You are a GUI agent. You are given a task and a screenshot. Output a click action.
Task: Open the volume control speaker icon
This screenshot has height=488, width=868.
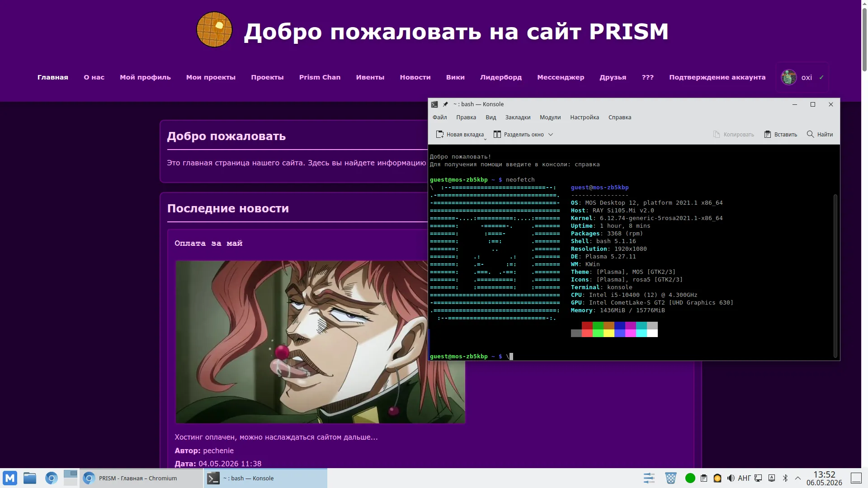(731, 478)
